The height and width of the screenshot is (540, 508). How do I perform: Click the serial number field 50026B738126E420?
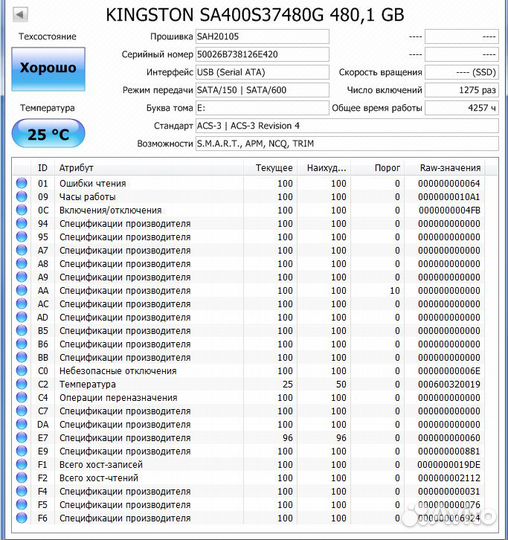pyautogui.click(x=262, y=54)
